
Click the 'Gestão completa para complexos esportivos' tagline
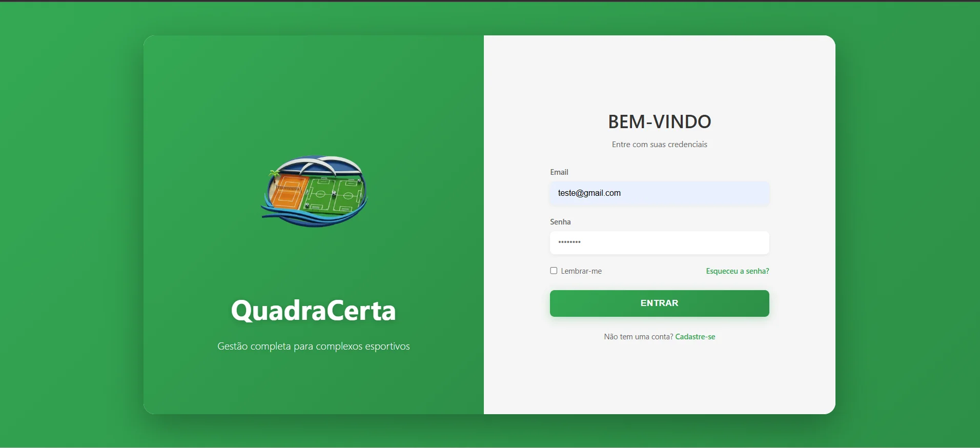pos(314,346)
